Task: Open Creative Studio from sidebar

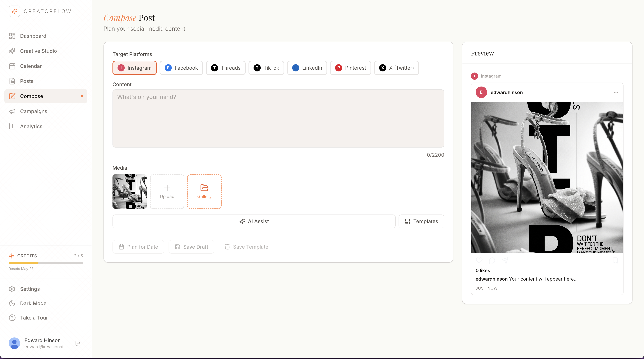Action: tap(46, 51)
